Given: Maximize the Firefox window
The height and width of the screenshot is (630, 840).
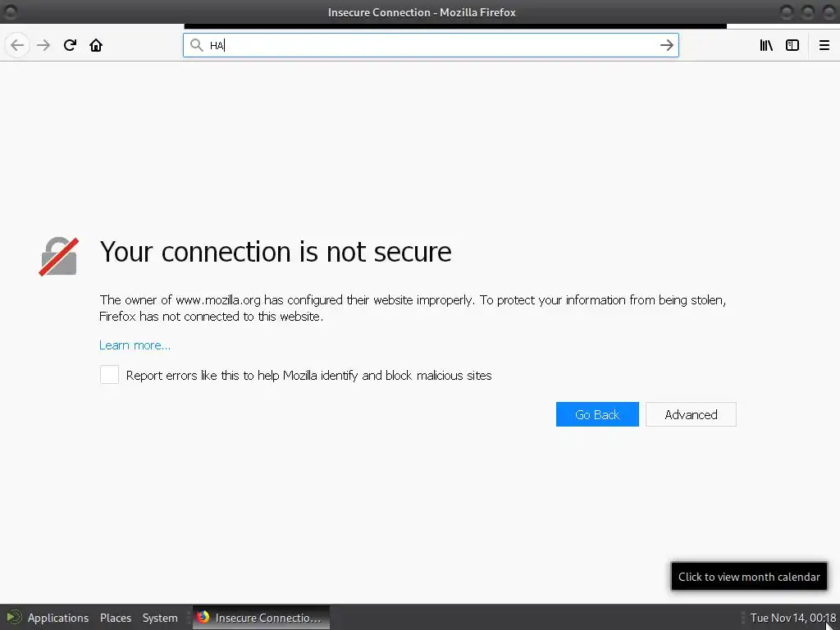Looking at the screenshot, I should [808, 11].
